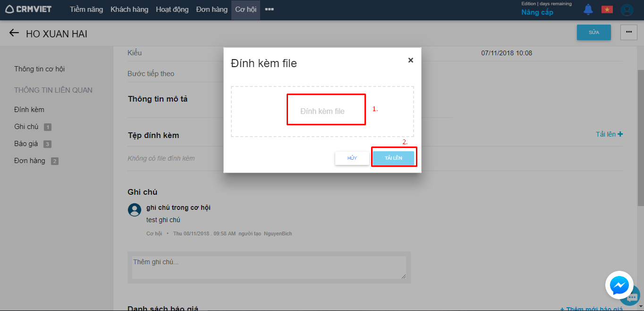Go to the Khách hàng menu
The image size is (644, 311).
point(129,9)
